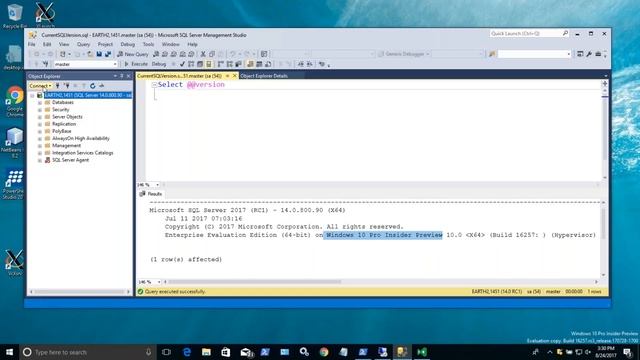Open the File menu
The image size is (640, 360).
coord(31,44)
